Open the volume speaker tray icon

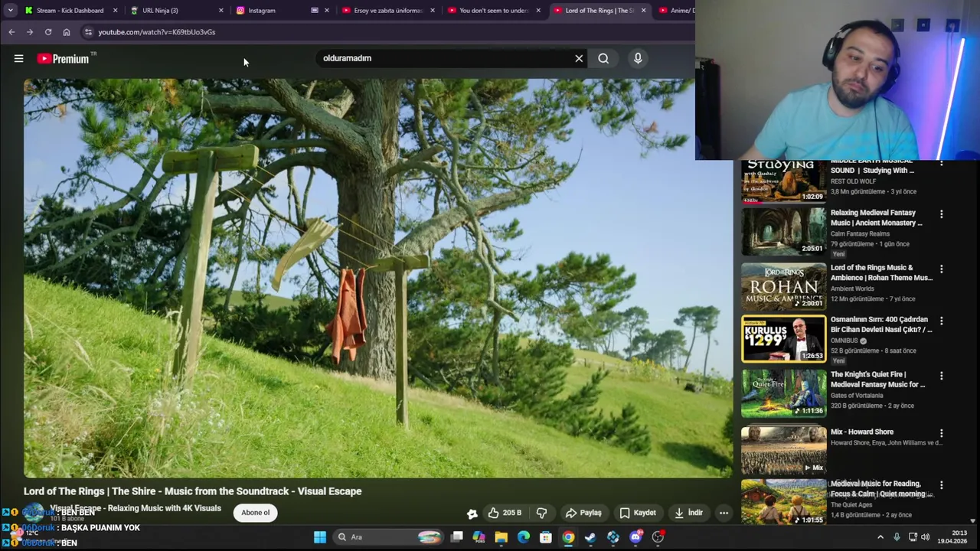click(x=926, y=537)
